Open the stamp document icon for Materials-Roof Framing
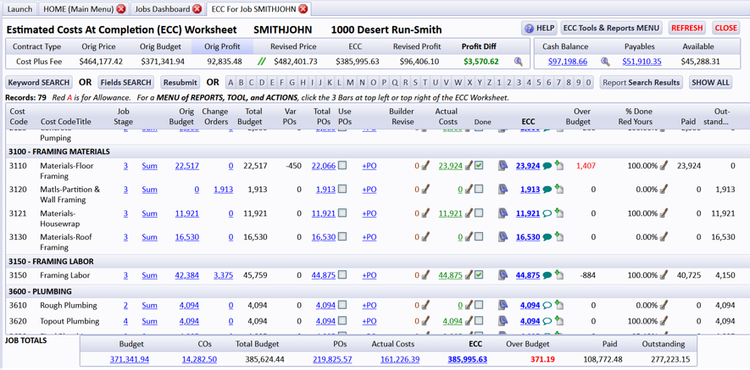The height and width of the screenshot is (370, 750). [x=502, y=237]
